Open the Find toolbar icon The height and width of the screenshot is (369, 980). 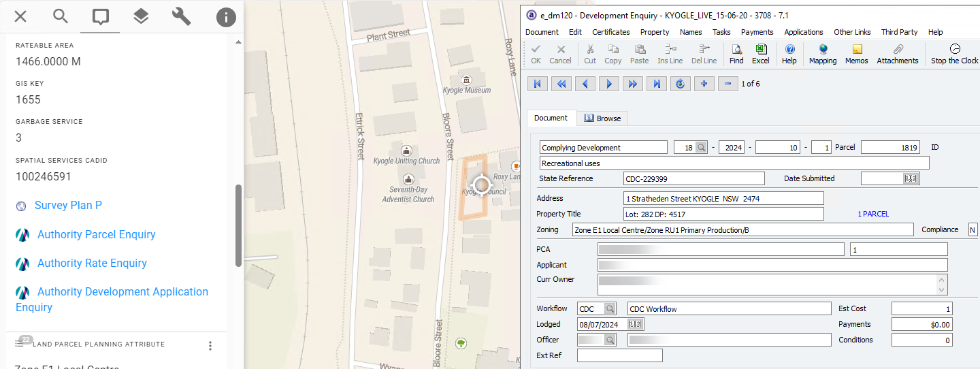point(736,54)
